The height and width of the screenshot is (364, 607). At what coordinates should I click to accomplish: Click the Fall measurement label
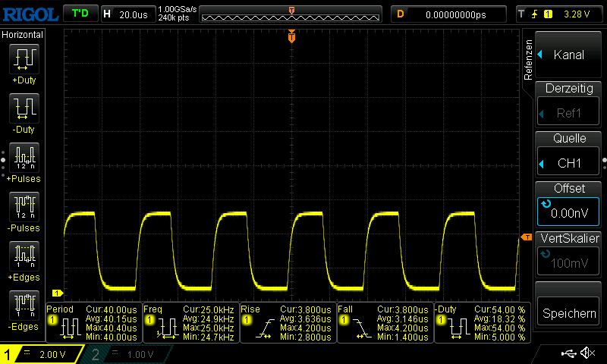pos(345,309)
